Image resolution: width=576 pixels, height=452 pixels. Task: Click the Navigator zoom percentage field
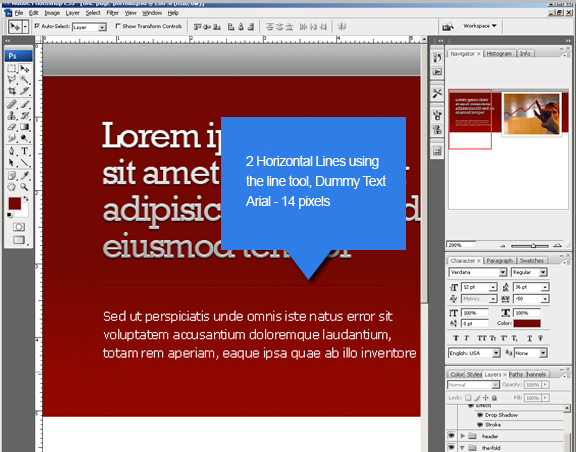tap(461, 245)
